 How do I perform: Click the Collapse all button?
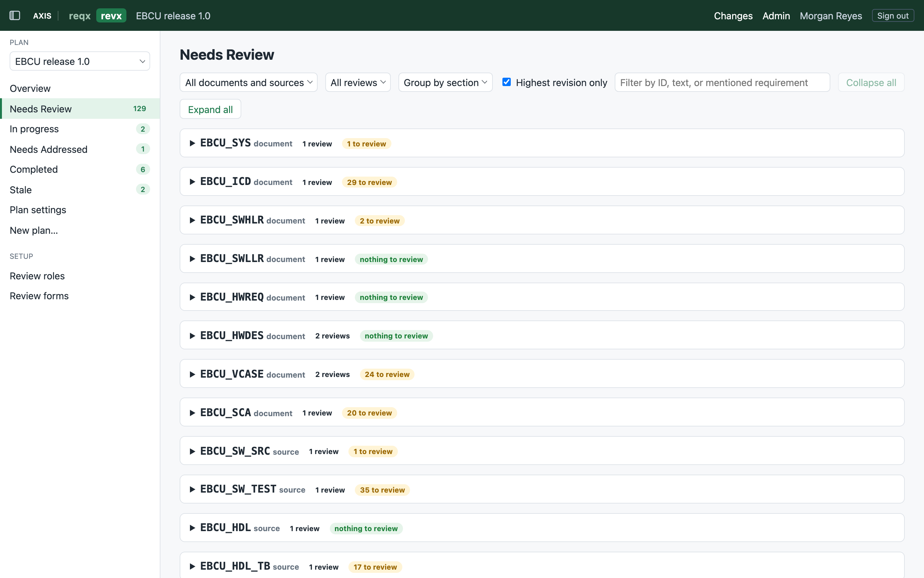click(x=871, y=83)
